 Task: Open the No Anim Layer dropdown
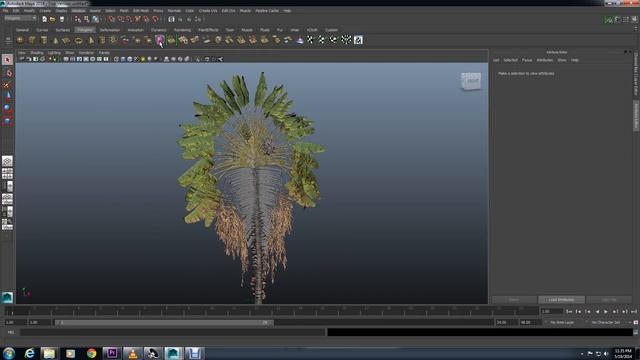[x=562, y=322]
